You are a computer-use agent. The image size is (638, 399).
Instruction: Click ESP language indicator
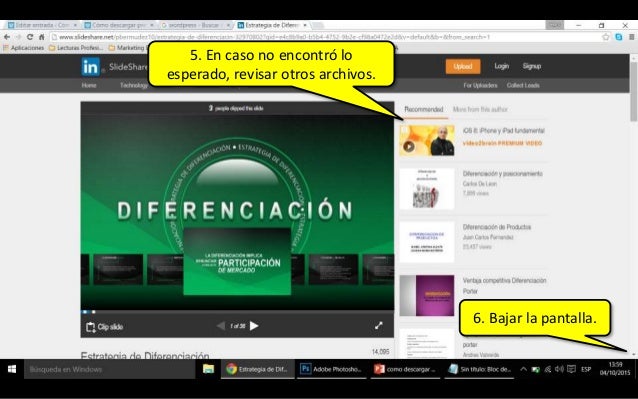pos(586,369)
